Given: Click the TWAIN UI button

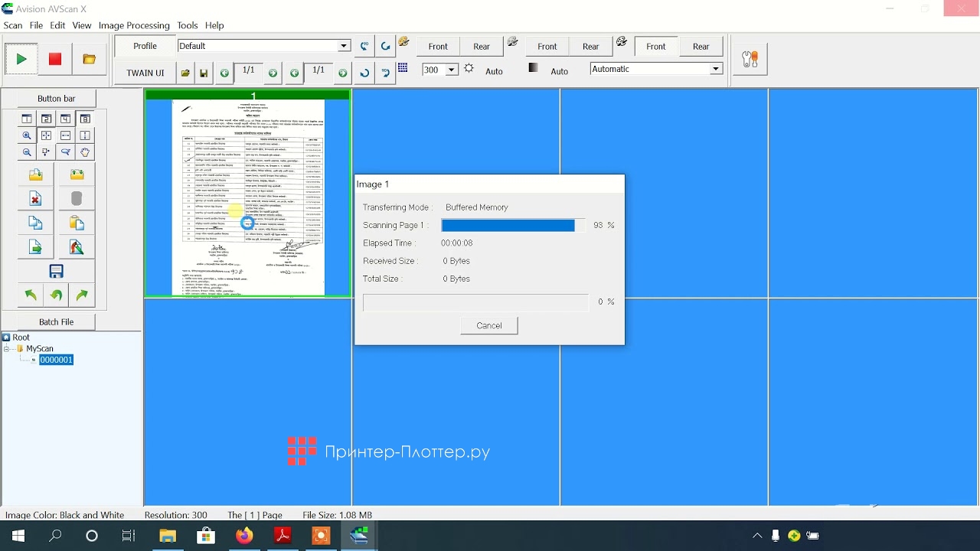Looking at the screenshot, I should 145,73.
